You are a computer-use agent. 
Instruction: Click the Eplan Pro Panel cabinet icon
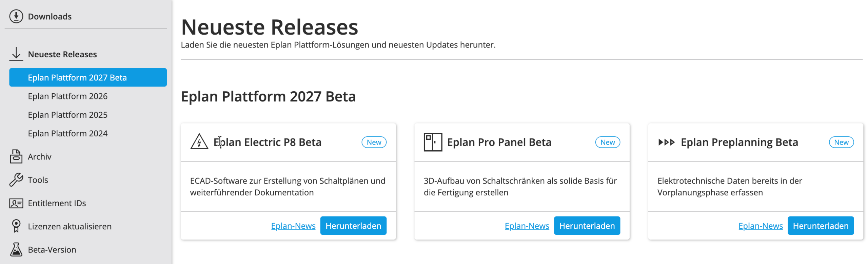pyautogui.click(x=433, y=142)
